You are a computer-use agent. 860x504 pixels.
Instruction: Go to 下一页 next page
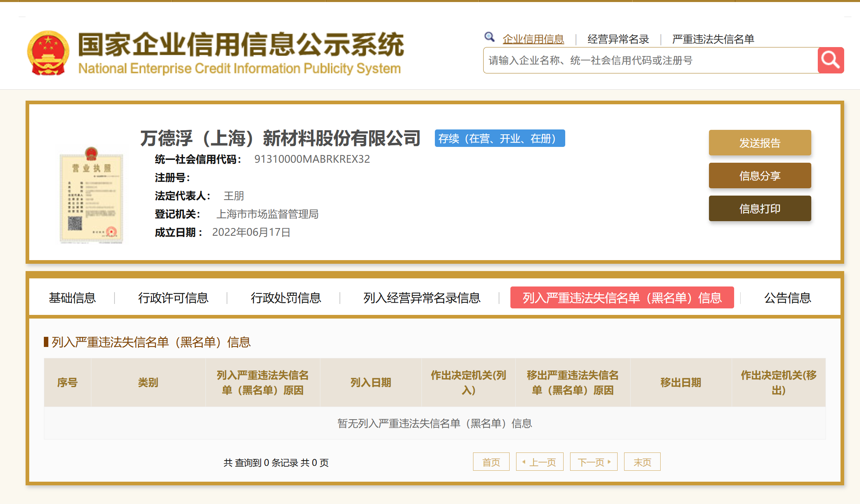(594, 462)
